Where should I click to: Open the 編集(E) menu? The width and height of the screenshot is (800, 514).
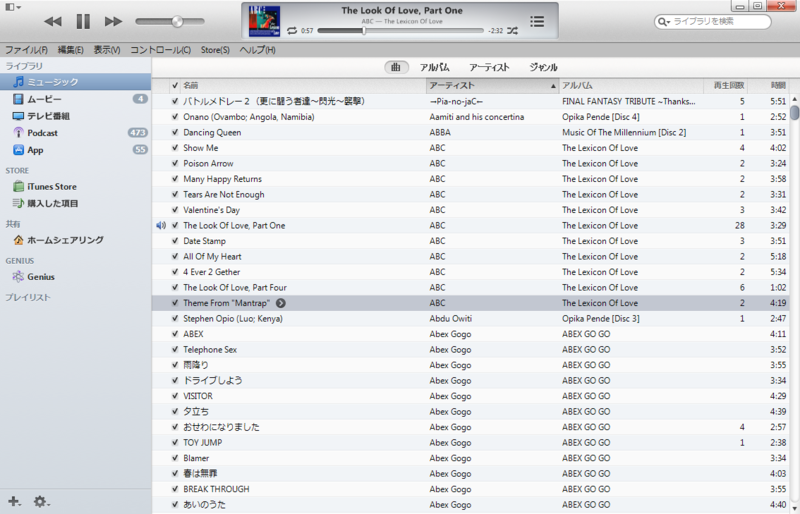(70, 50)
